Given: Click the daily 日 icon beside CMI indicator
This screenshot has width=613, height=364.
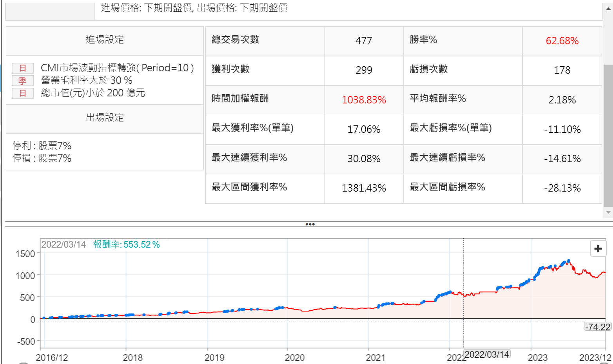Looking at the screenshot, I should pyautogui.click(x=22, y=68).
